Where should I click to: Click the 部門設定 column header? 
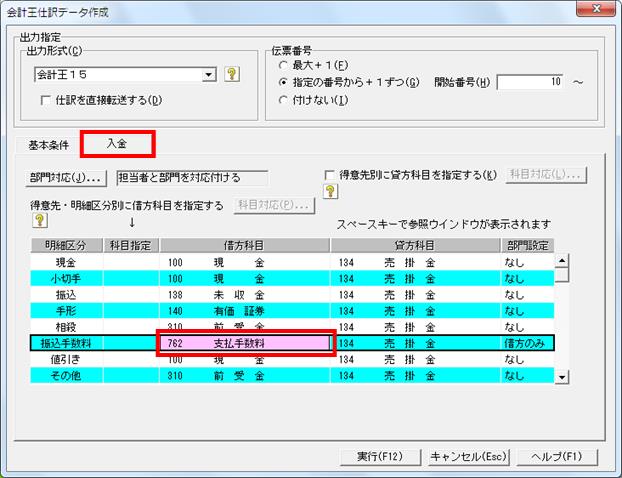click(528, 246)
